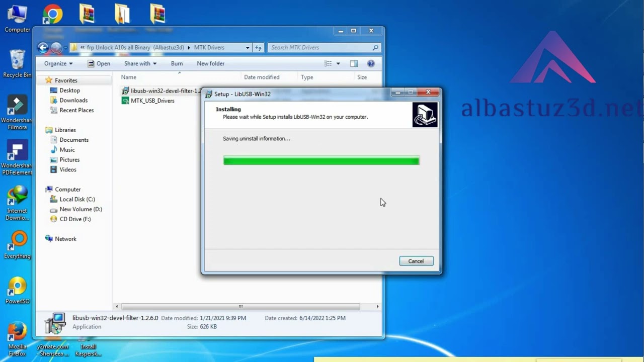This screenshot has width=644, height=362.
Task: Open Downloads in the navigation pane
Action: [73, 101]
